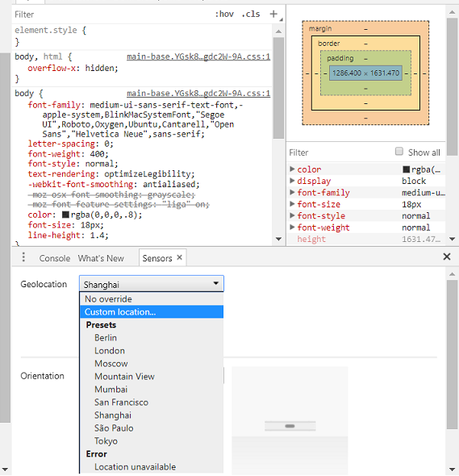Close the bottom drawer panel
459x476 pixels.
447,257
